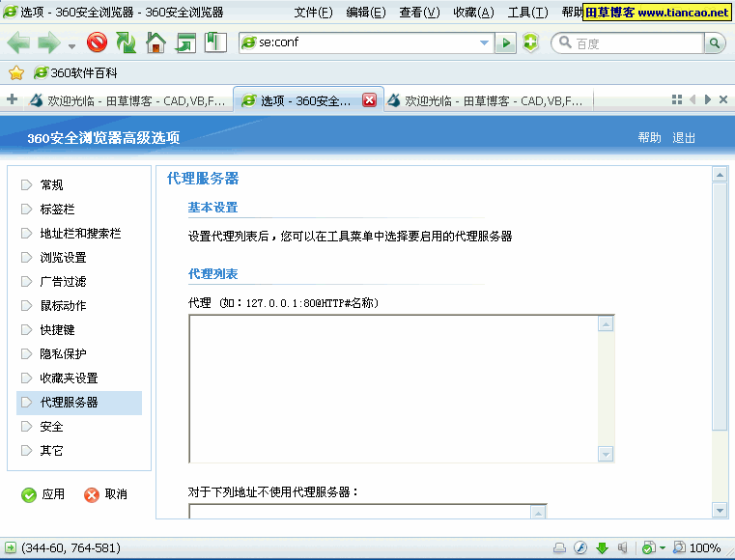Go back with the green left arrow
Screen dimensions: 735x560
pos(18,42)
